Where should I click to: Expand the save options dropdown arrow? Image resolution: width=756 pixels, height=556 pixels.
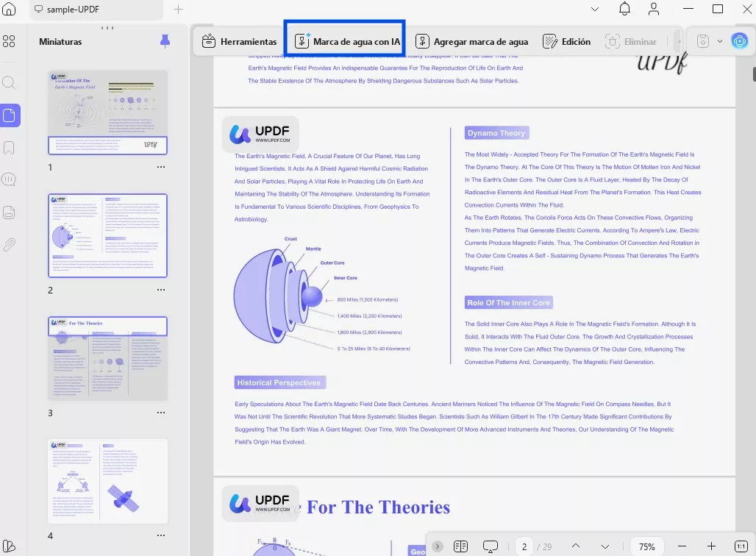pos(720,41)
